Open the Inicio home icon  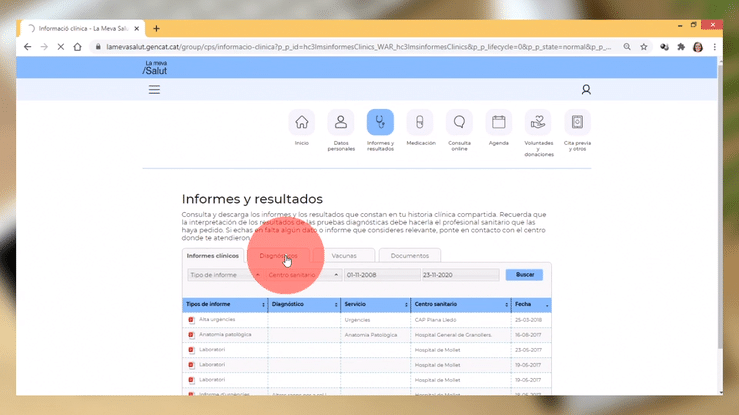[x=301, y=123]
